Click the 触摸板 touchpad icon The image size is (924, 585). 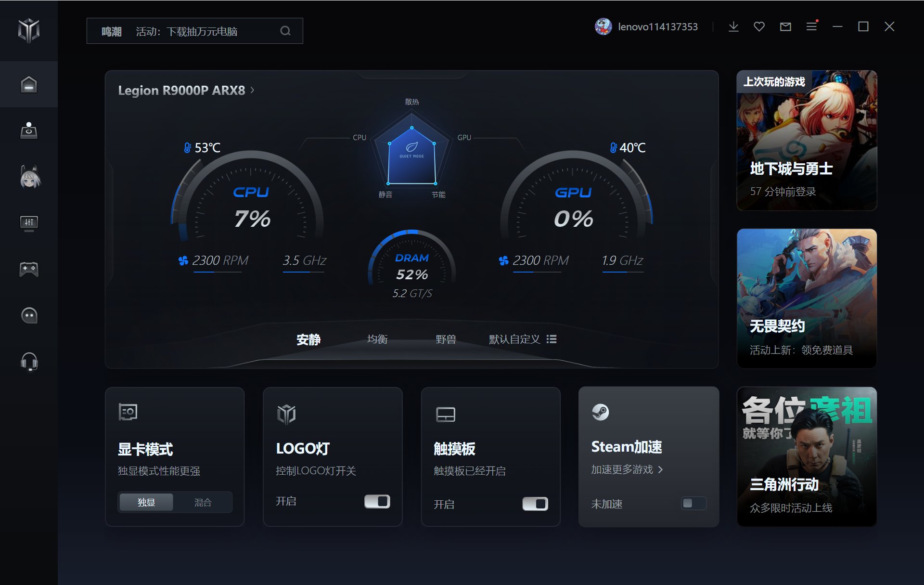[446, 414]
